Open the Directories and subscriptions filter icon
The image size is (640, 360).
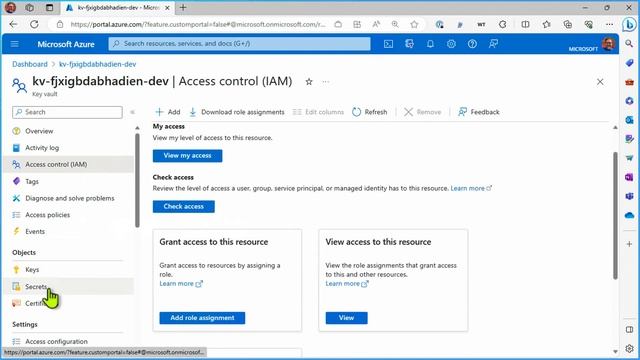409,44
